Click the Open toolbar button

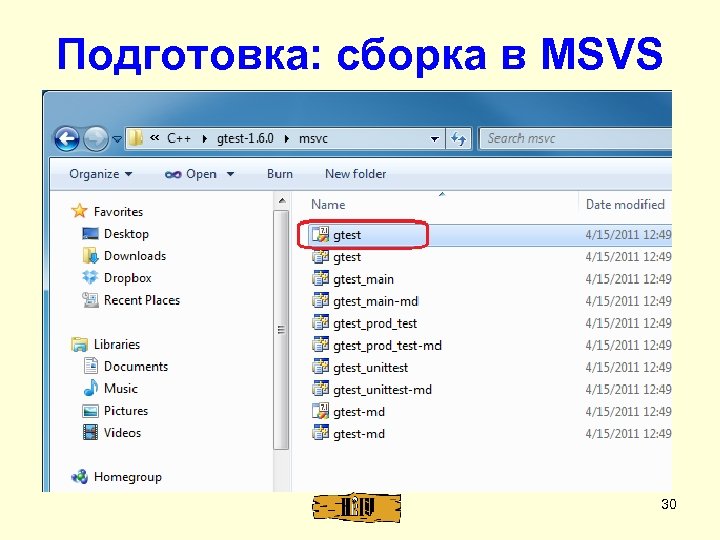coord(191,174)
